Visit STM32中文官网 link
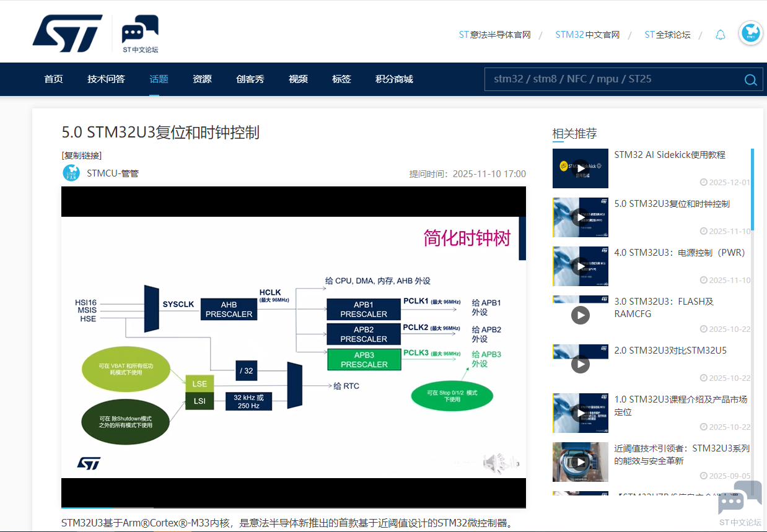The height and width of the screenshot is (532, 767). (x=587, y=35)
